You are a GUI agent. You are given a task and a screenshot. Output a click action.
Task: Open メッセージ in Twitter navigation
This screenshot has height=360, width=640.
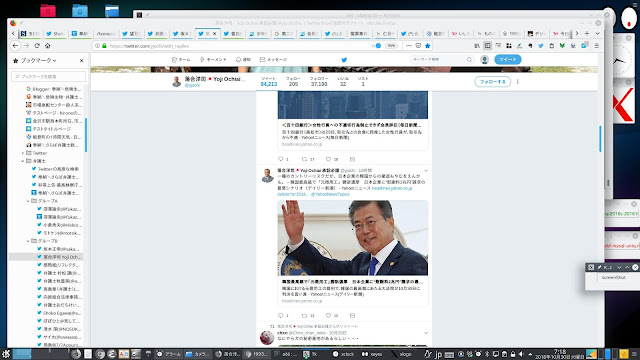pos(273,60)
